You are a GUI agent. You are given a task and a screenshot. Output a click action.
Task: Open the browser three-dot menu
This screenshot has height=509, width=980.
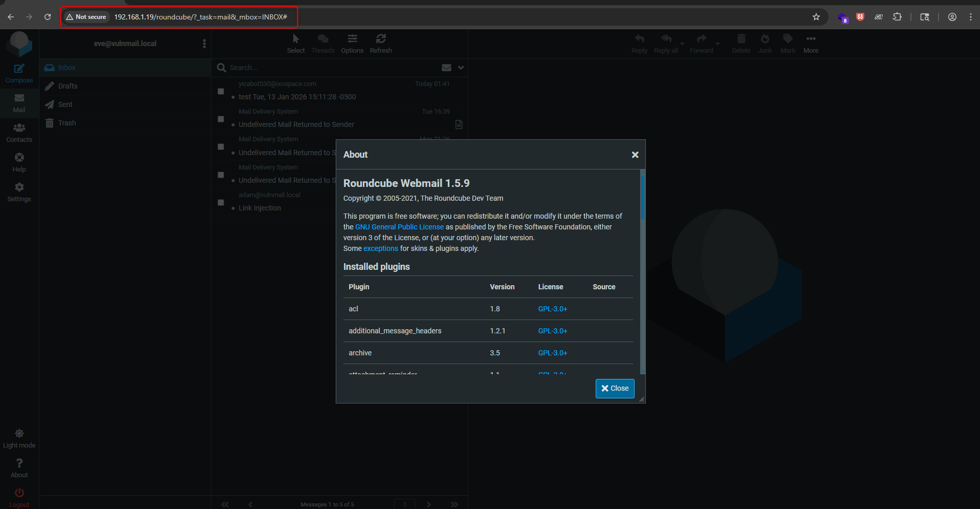970,17
